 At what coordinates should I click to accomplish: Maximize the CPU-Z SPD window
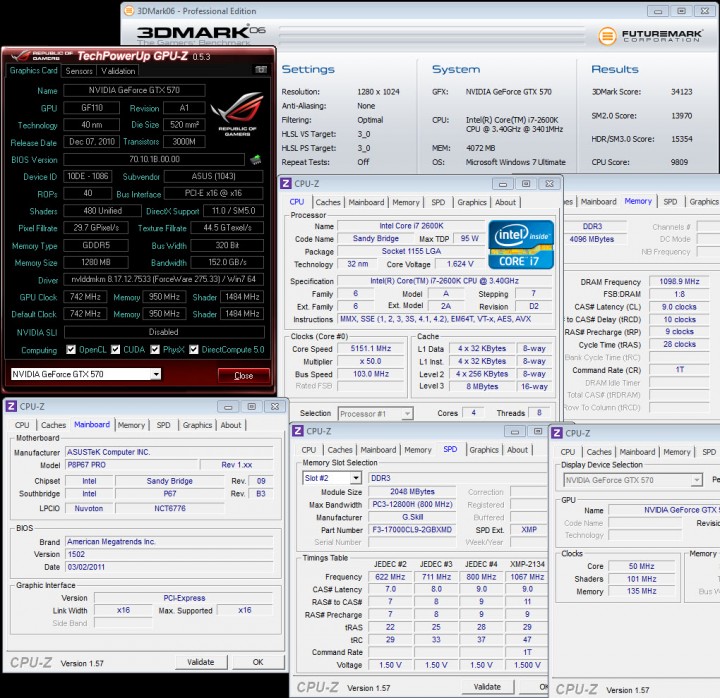[x=538, y=431]
